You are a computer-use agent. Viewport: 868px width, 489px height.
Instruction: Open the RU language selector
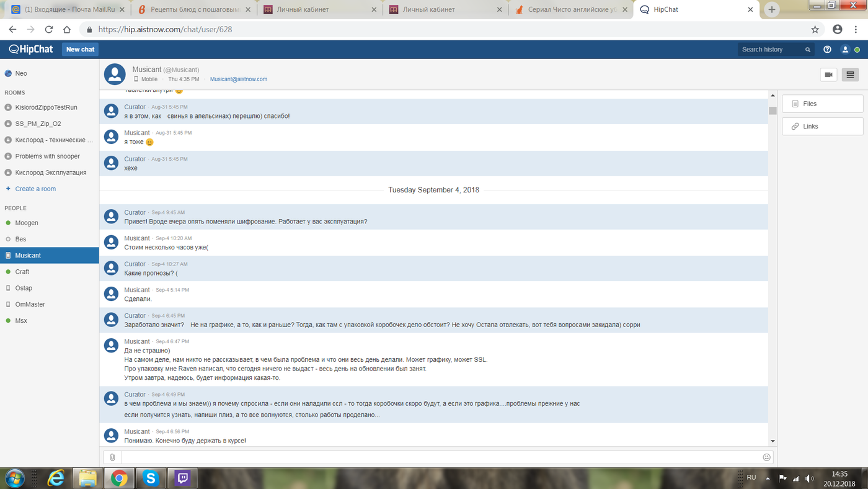tap(751, 477)
